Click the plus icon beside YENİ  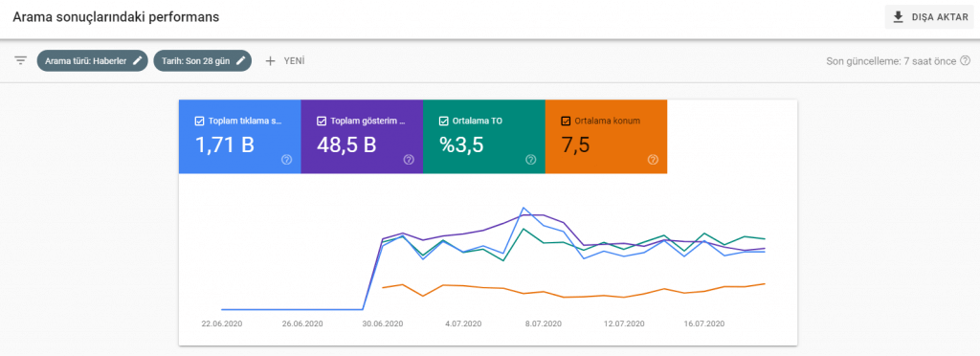point(270,60)
